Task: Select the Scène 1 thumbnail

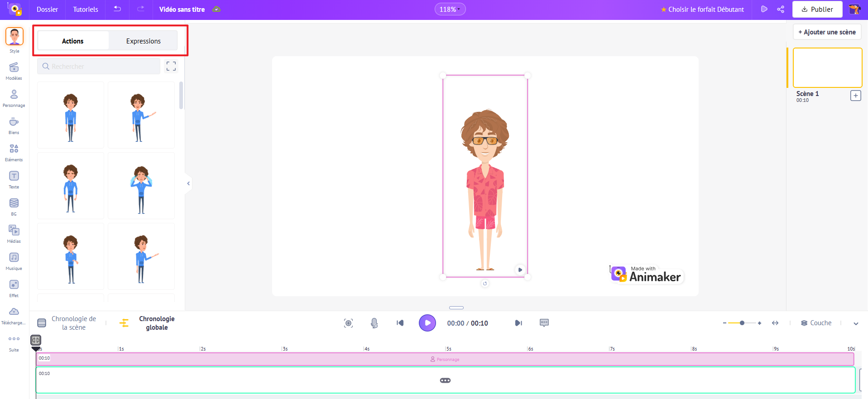Action: pos(827,67)
